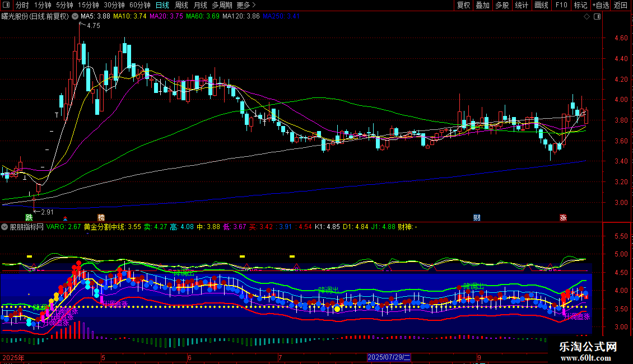633x364 pixels.
Task: Click the diamond marker icon at top right
Action: [x=587, y=17]
